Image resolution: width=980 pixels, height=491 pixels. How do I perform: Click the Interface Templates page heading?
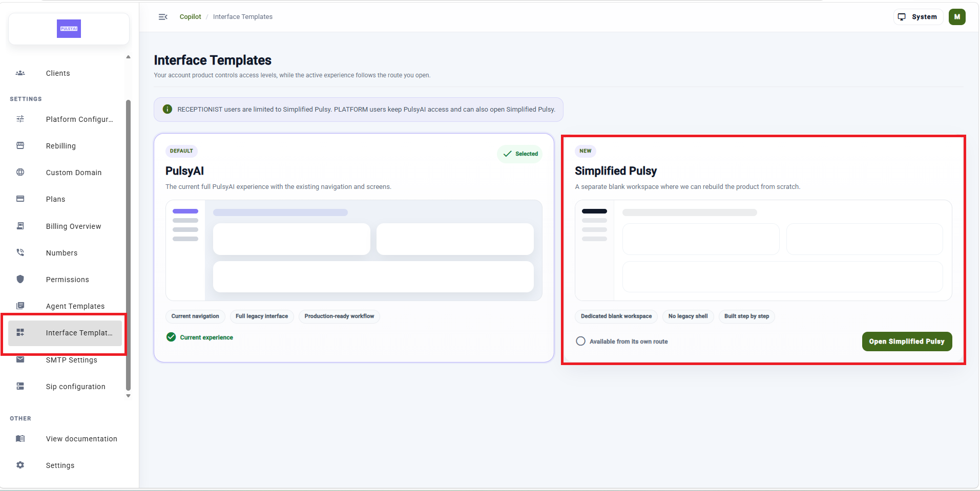coord(213,60)
